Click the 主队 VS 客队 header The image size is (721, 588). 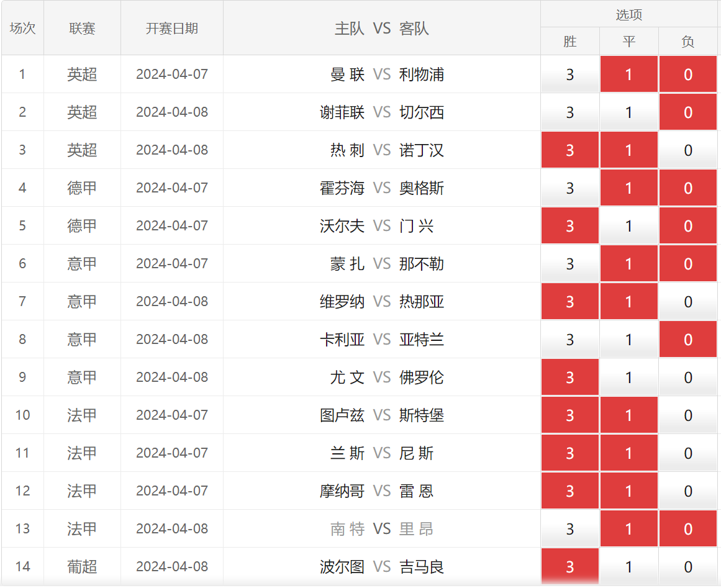(382, 28)
